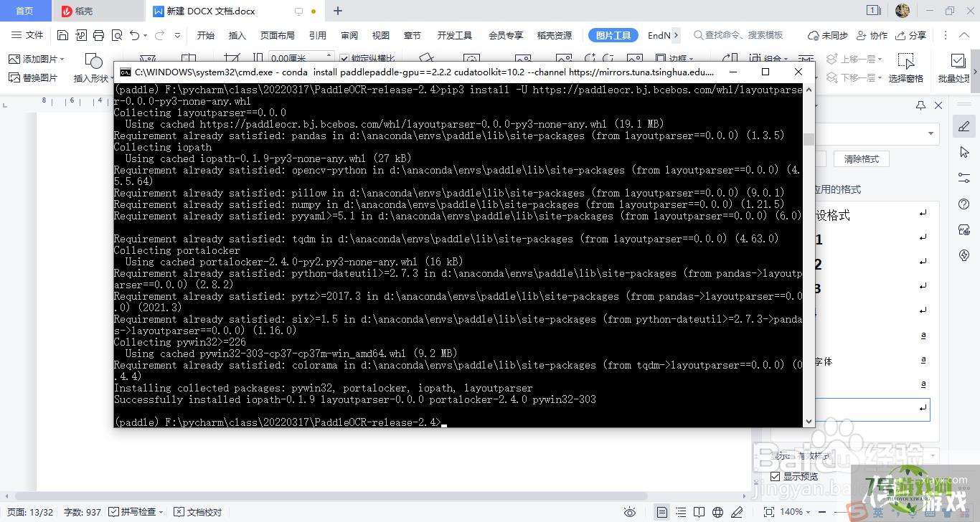Image resolution: width=980 pixels, height=522 pixels.
Task: Open the 页面布局 ribbon tab
Action: 277,35
